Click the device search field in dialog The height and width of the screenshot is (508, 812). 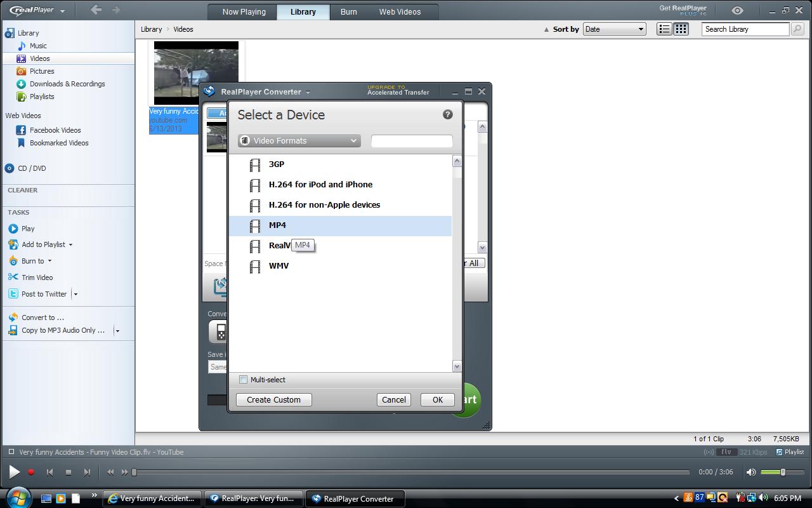[412, 141]
